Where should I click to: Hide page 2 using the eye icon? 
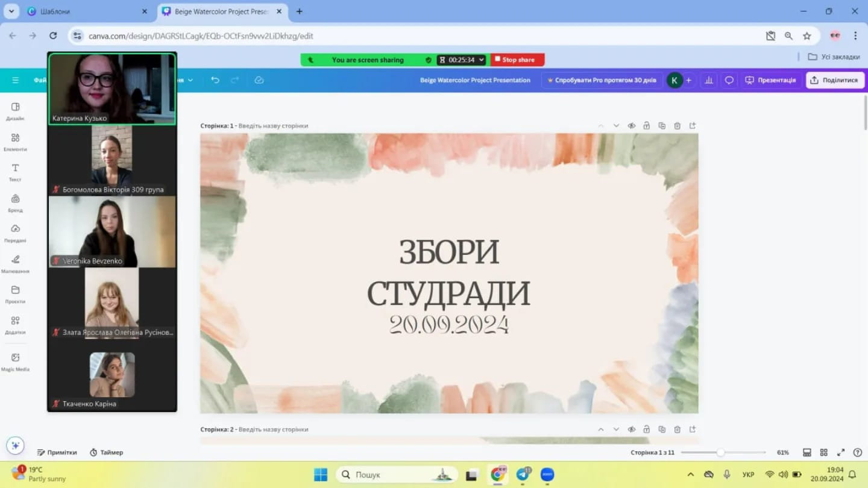tap(631, 430)
